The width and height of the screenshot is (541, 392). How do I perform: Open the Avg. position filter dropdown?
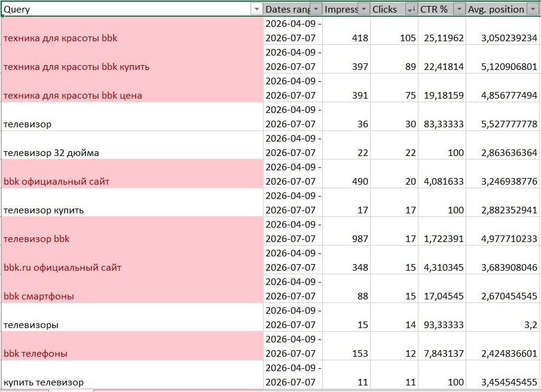pos(533,10)
